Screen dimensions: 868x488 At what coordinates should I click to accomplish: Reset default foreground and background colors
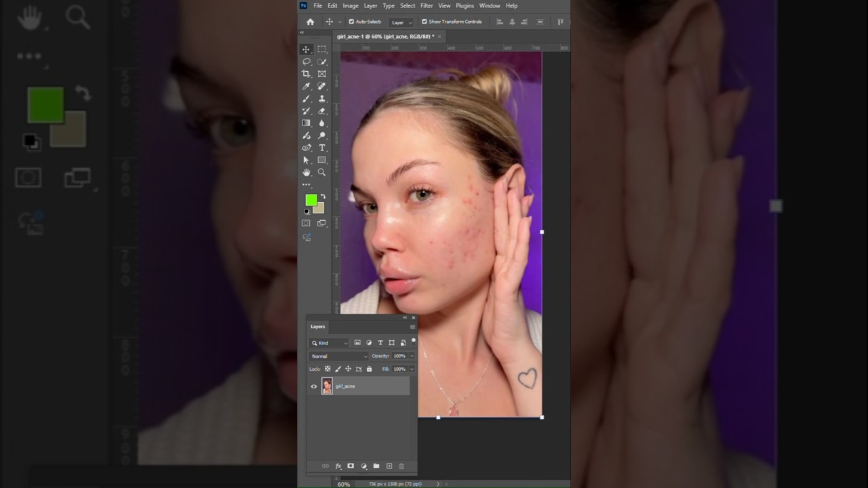coord(307,211)
